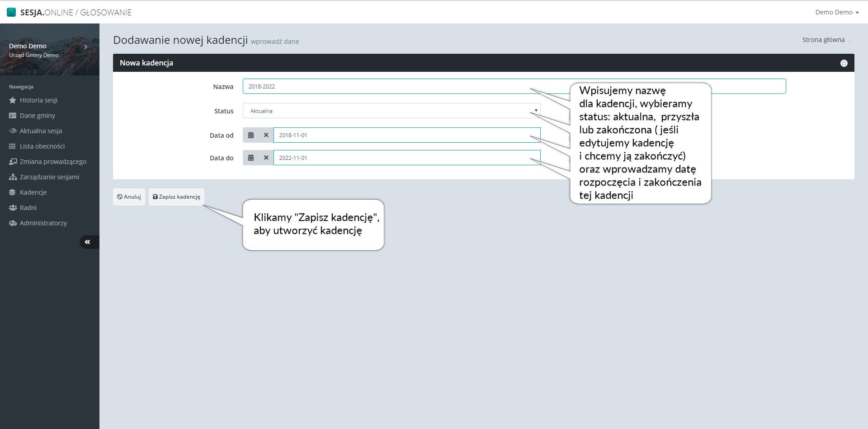Collapse the sidebar with double-arrow button
Screen dimensions: 868x429
[x=88, y=242]
